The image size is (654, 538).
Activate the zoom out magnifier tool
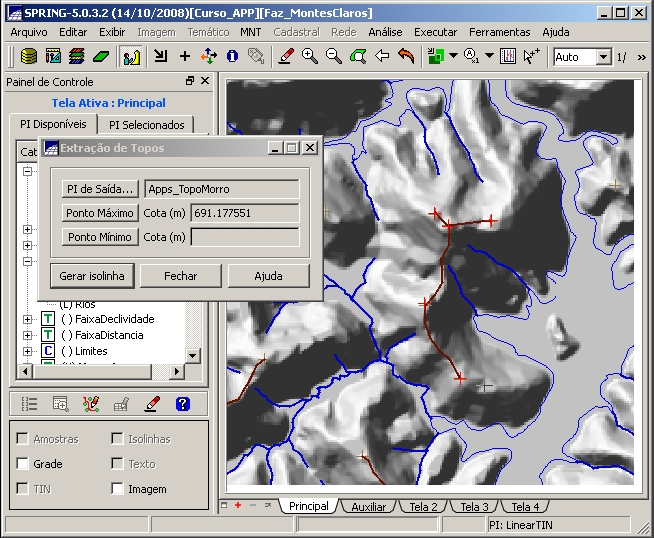click(334, 57)
